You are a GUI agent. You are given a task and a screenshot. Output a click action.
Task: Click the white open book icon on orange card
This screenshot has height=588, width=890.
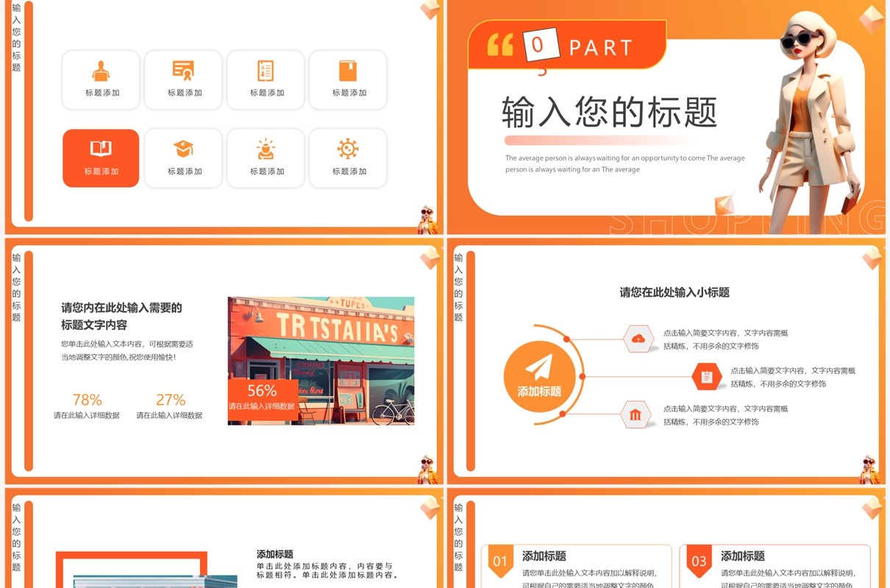click(101, 149)
